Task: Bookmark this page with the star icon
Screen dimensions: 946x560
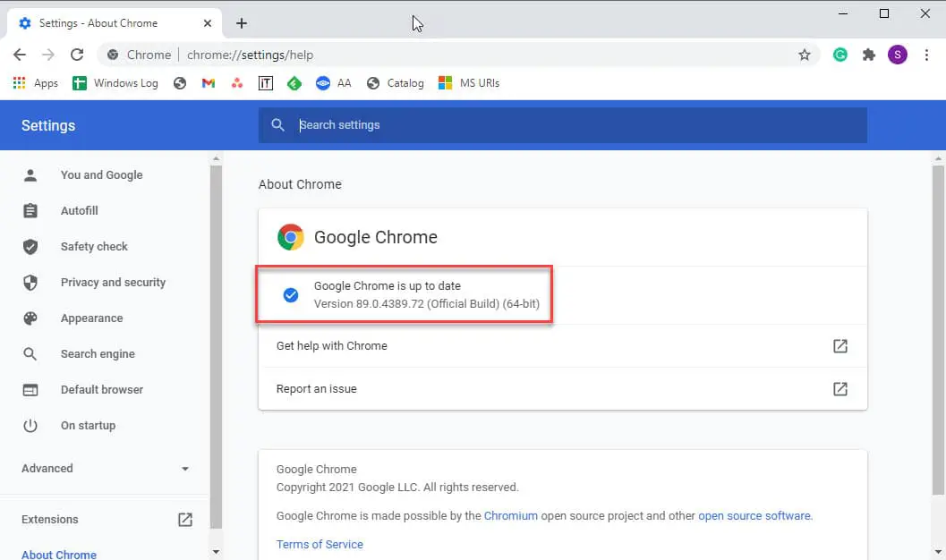Action: [805, 55]
